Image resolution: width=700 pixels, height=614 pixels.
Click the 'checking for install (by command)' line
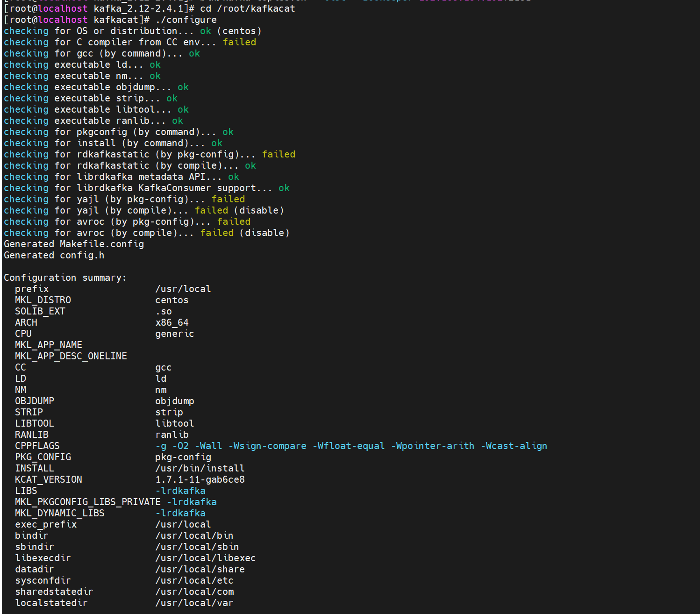113,143
